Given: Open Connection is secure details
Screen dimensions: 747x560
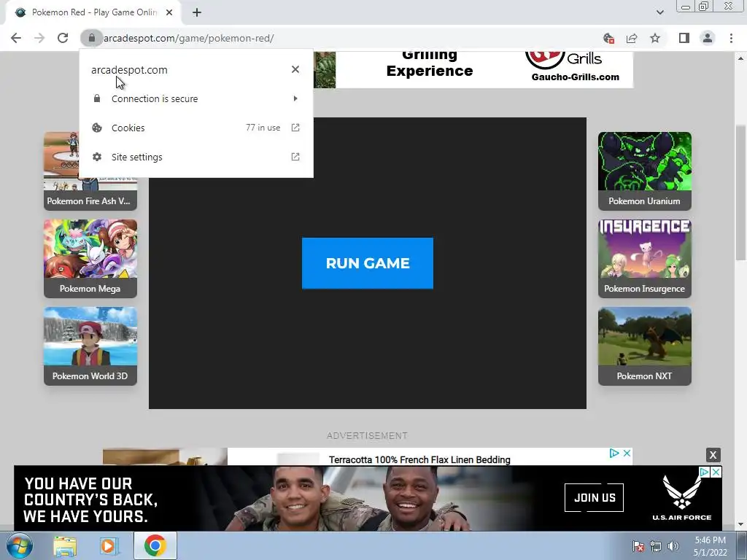Looking at the screenshot, I should click(x=196, y=98).
